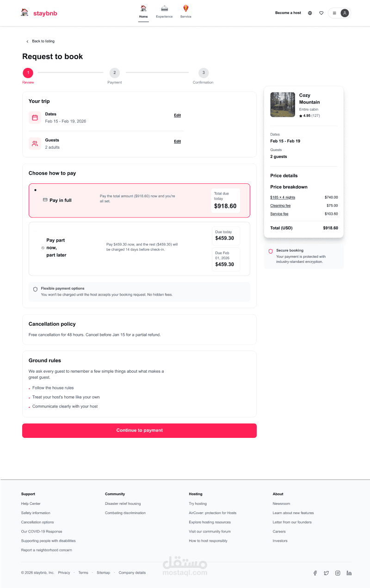Click the Dates calendar icon
The image size is (370, 588).
coord(35,118)
